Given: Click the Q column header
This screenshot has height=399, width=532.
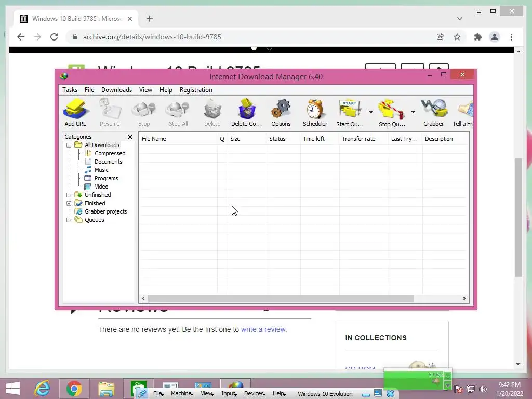Looking at the screenshot, I should coord(222,139).
